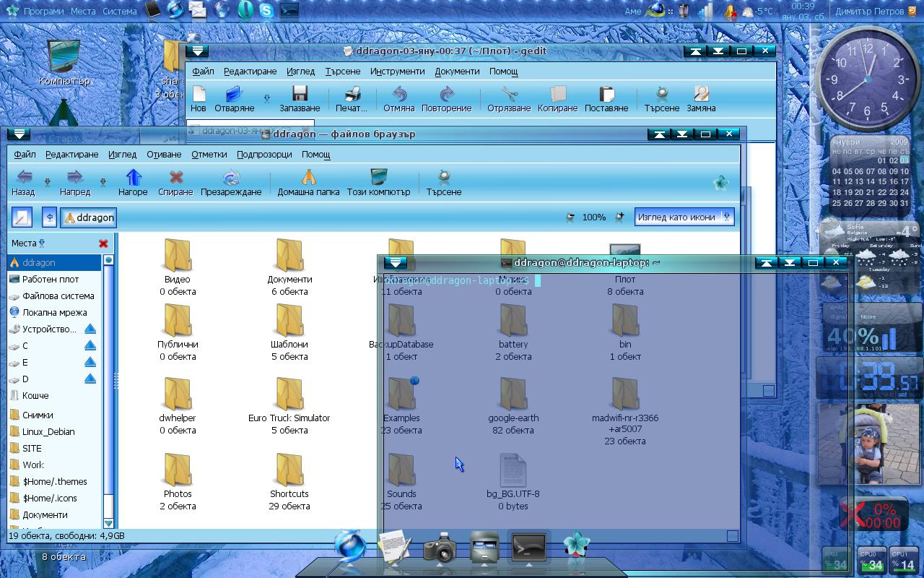
Task: Click Търсене search icon in file browser toolbar
Action: pyautogui.click(x=444, y=177)
